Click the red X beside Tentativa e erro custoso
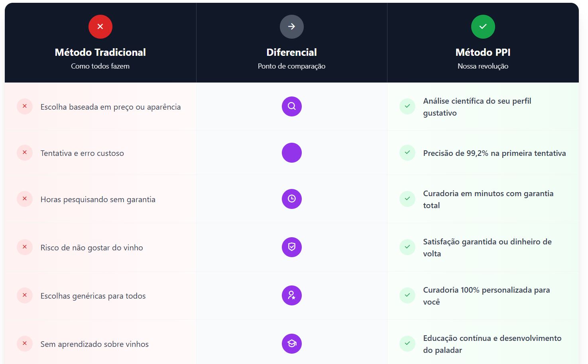The height and width of the screenshot is (364, 588). pos(25,153)
